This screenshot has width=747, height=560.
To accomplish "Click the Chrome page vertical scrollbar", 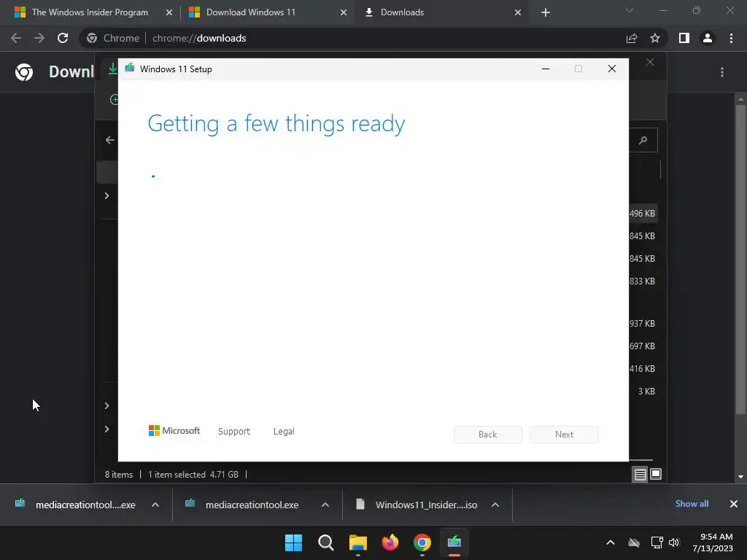I will pos(740,258).
